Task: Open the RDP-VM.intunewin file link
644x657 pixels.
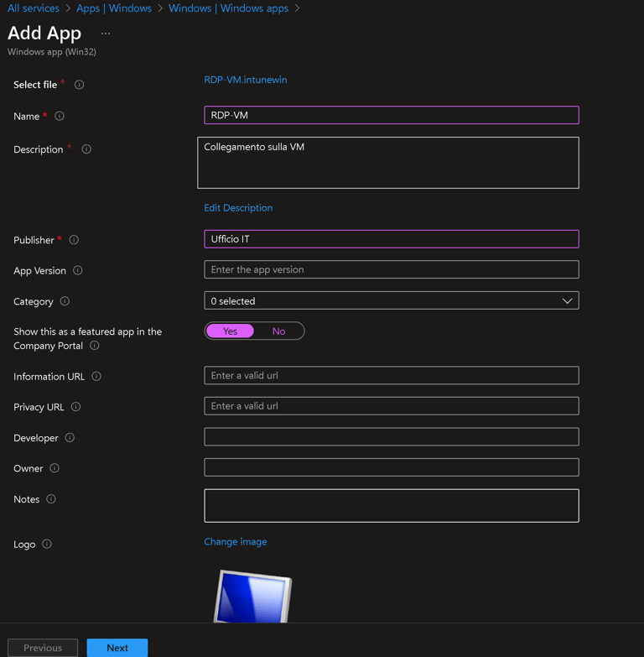Action: click(x=246, y=80)
